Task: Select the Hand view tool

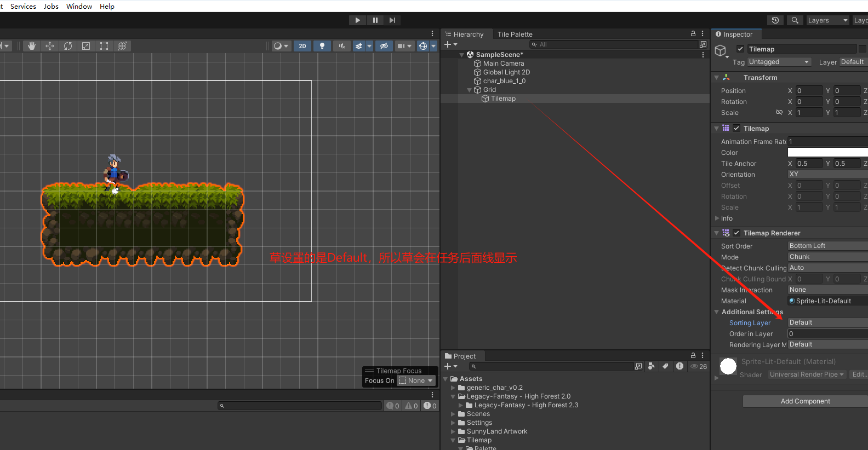Action: [32, 46]
